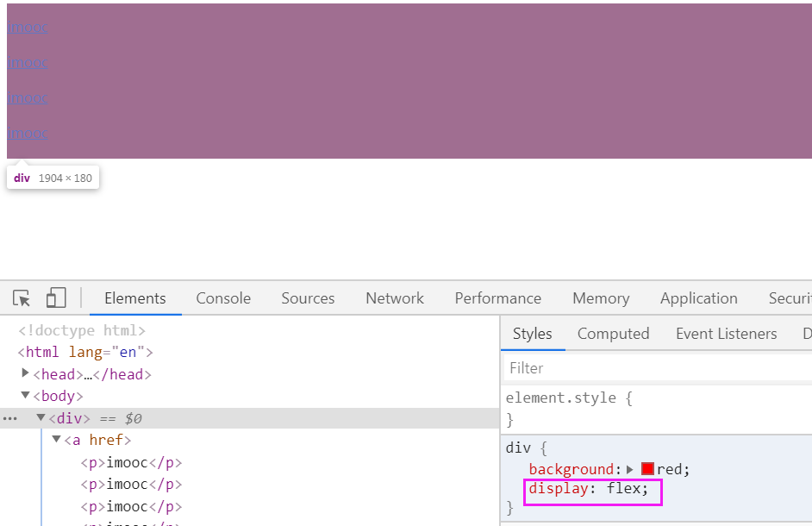The width and height of the screenshot is (812, 526).
Task: Switch to the Computed pane tab
Action: (x=613, y=333)
